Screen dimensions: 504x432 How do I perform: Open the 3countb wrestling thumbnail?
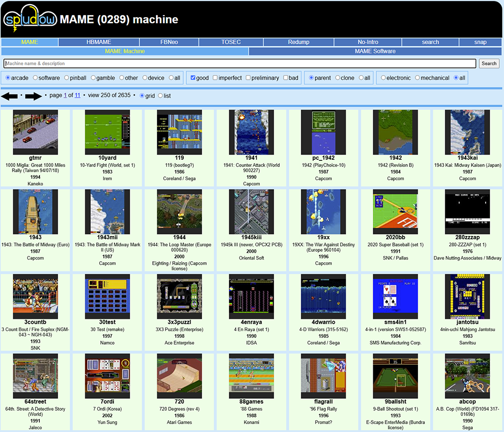[35, 296]
